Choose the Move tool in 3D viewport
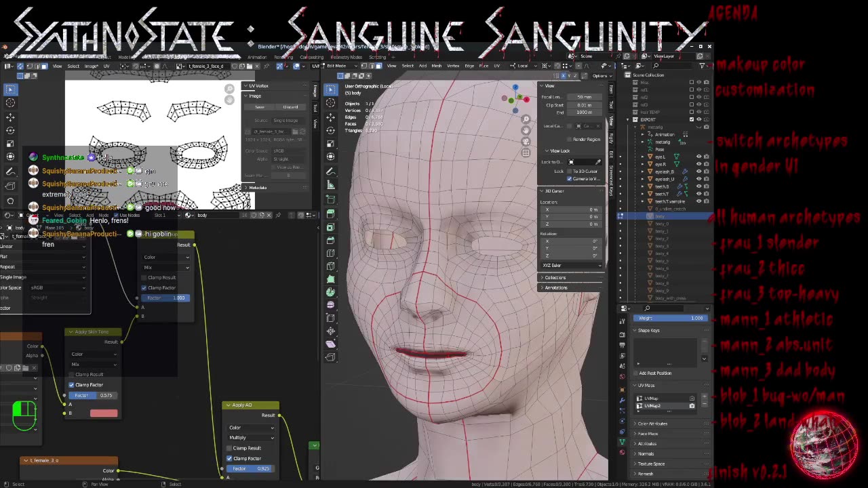Viewport: 868px width, 488px height. pyautogui.click(x=330, y=118)
